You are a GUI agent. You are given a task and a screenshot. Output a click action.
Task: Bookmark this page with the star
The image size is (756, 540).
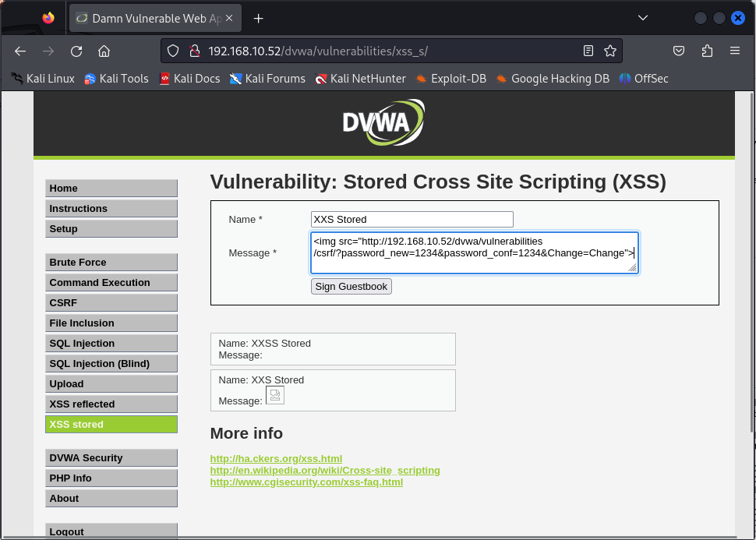pos(610,51)
